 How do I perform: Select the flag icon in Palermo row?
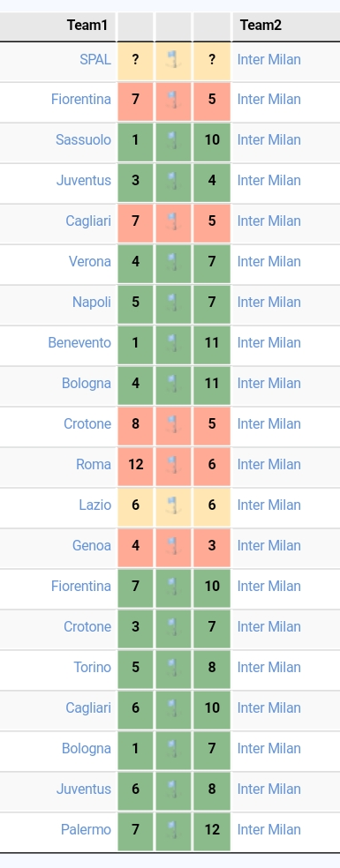[173, 830]
